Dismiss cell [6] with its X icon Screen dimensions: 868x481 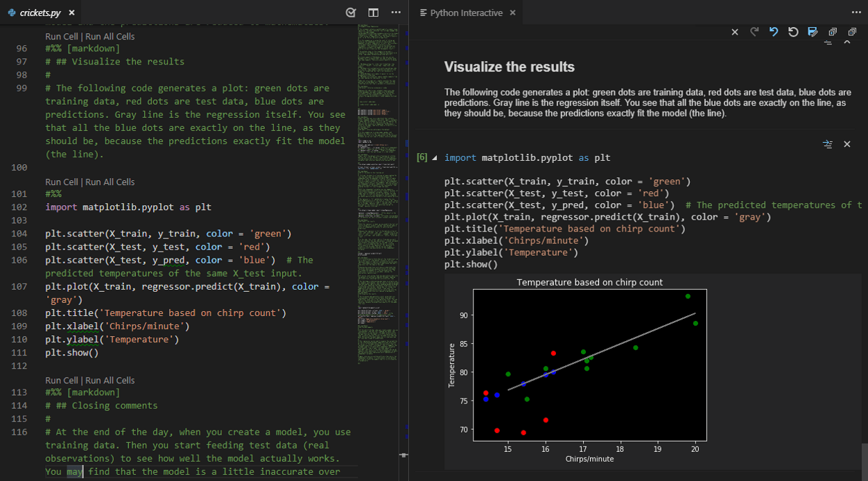(847, 144)
